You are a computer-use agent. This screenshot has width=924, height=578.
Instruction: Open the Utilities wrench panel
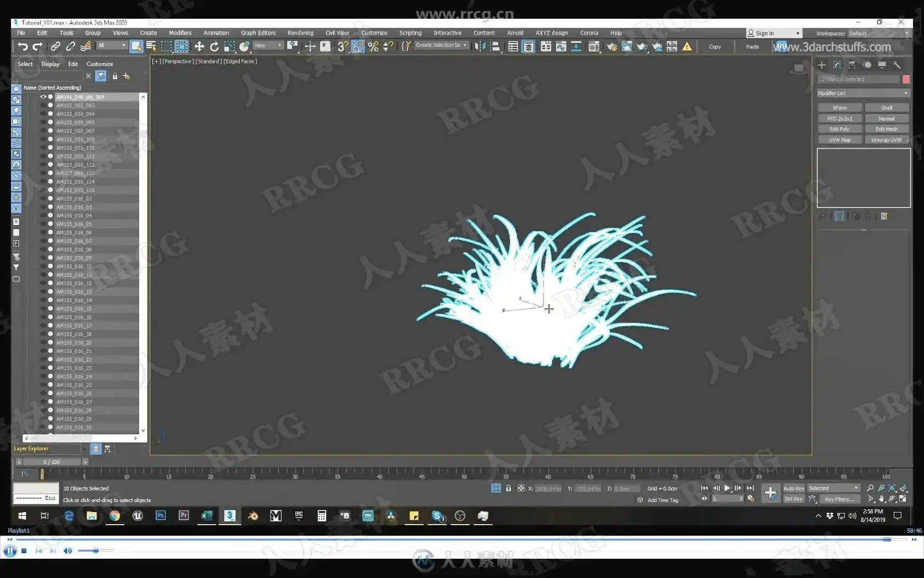coord(897,65)
